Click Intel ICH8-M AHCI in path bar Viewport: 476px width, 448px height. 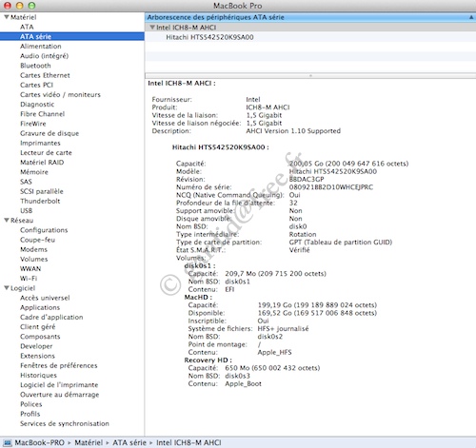tap(188, 442)
